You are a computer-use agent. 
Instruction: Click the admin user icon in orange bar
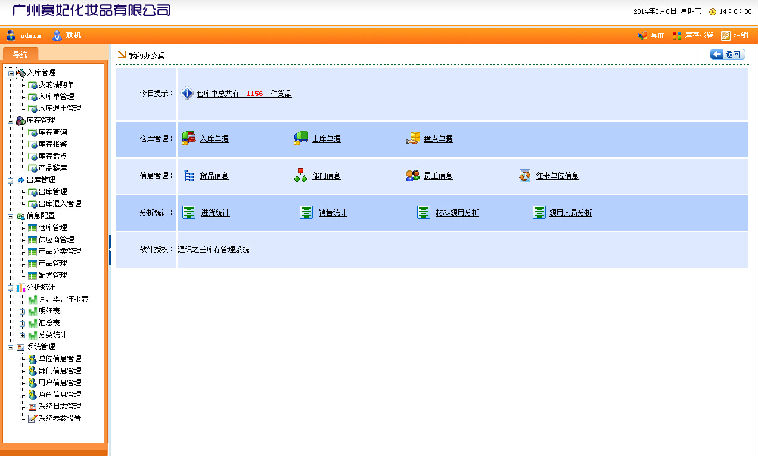coord(11,35)
